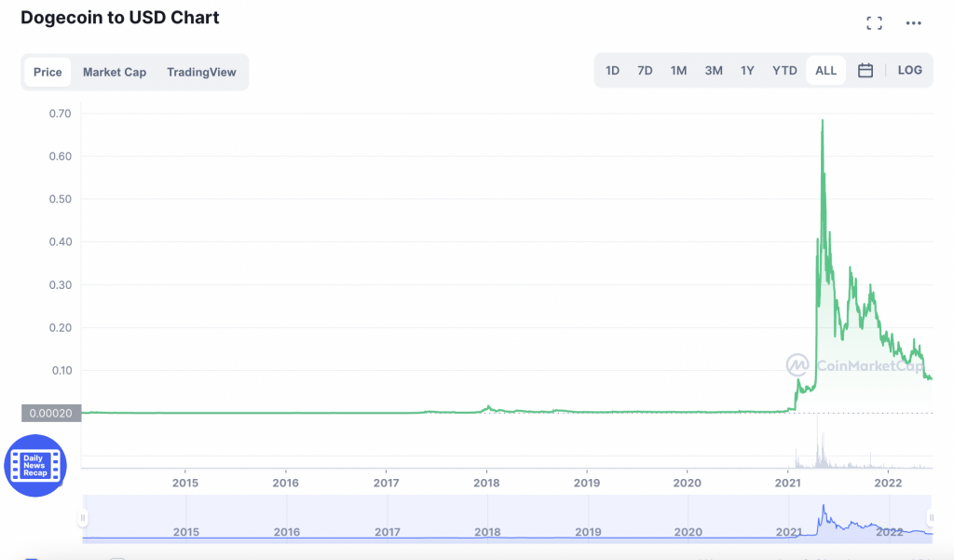Select the ALL time range
The width and height of the screenshot is (954, 560).
[x=825, y=71]
